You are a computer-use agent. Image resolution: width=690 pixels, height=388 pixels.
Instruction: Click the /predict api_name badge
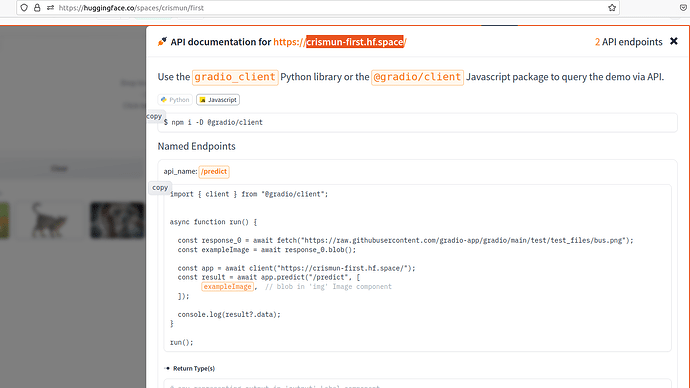pos(214,172)
